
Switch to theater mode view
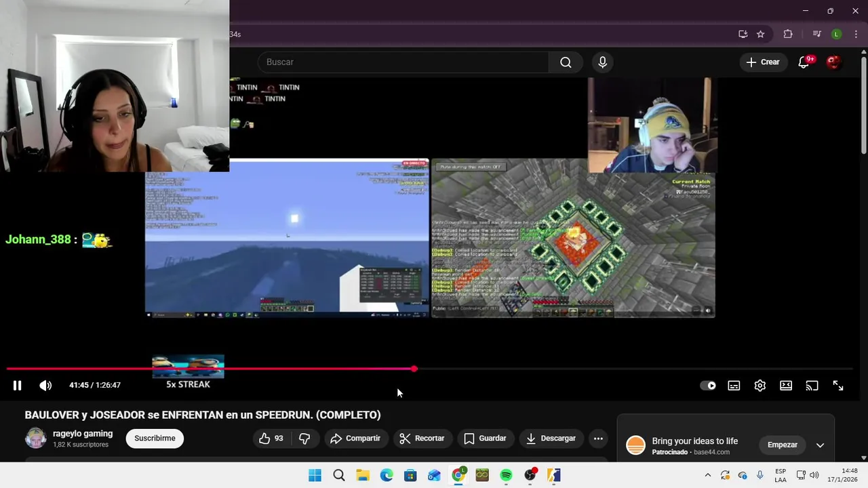tap(786, 386)
